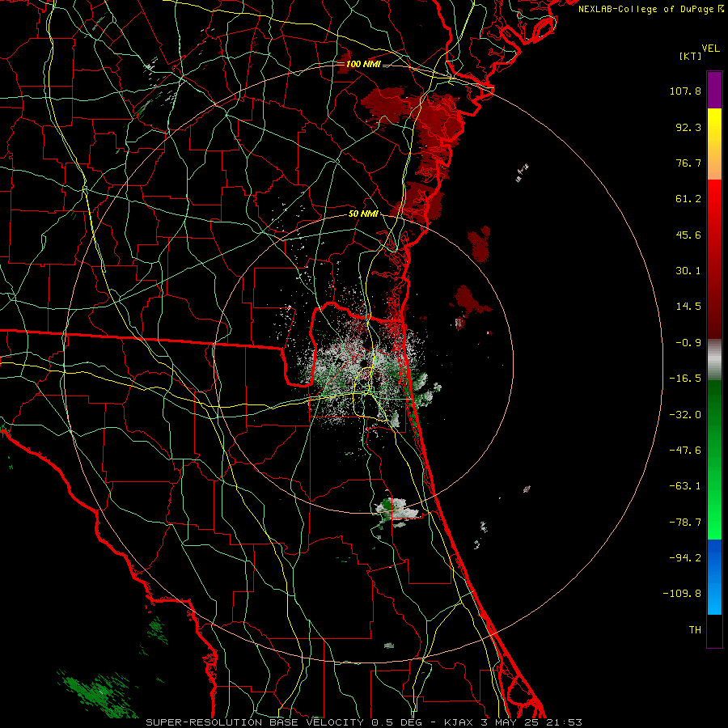The width and height of the screenshot is (728, 728).
Task: Click the 107.8 value on velocity scale
Action: [x=685, y=91]
